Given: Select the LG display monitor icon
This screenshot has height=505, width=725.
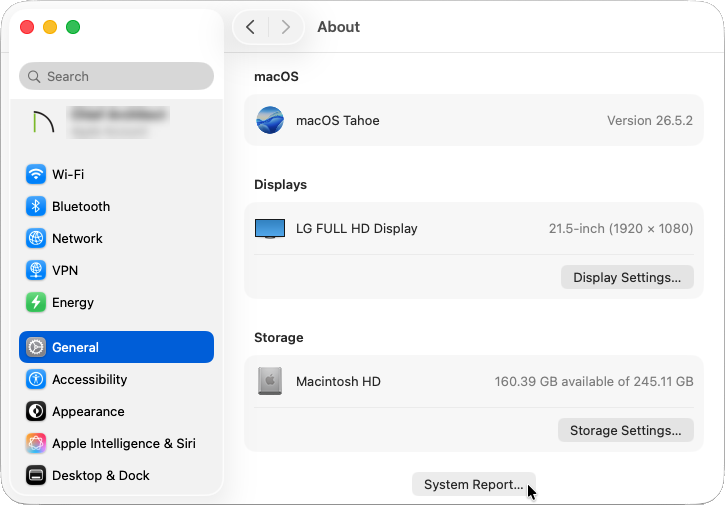Looking at the screenshot, I should point(270,228).
